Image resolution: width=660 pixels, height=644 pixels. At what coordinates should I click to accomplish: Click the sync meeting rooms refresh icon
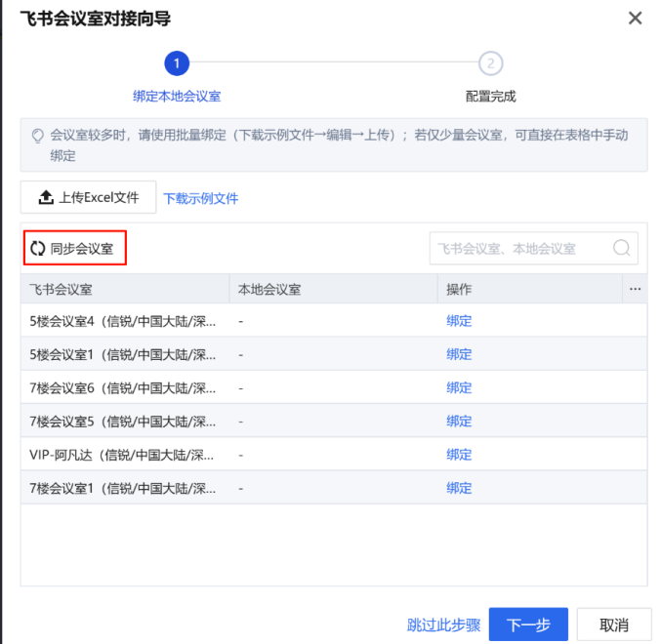pos(38,249)
